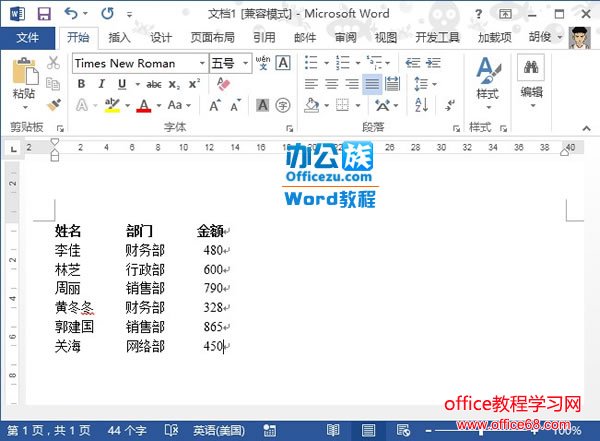This screenshot has width=600, height=441.
Task: Apply enclosed character (circled 字)
Action: pyautogui.click(x=283, y=105)
